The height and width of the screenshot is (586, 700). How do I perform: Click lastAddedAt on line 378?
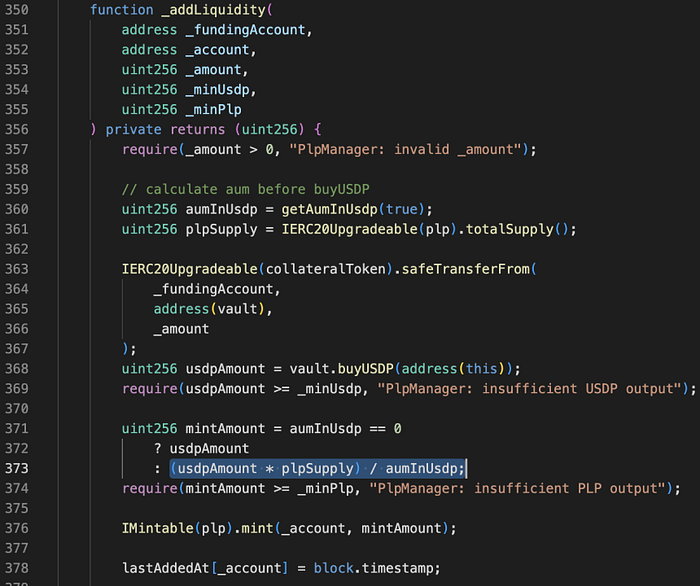click(x=166, y=568)
